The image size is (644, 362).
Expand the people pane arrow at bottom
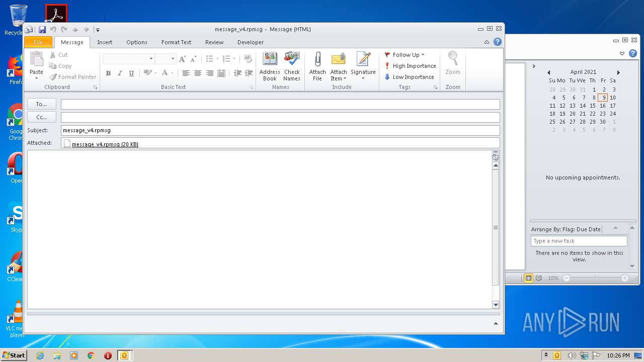(x=496, y=324)
